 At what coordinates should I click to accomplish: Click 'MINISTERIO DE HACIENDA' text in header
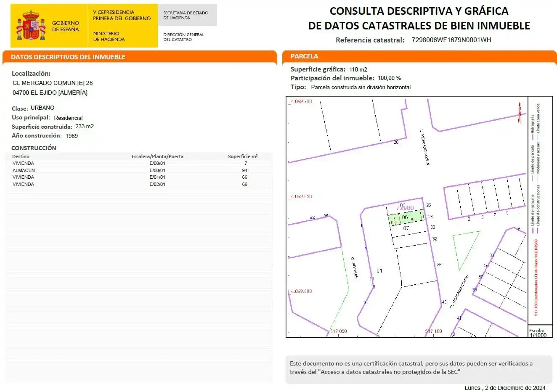pos(109,36)
